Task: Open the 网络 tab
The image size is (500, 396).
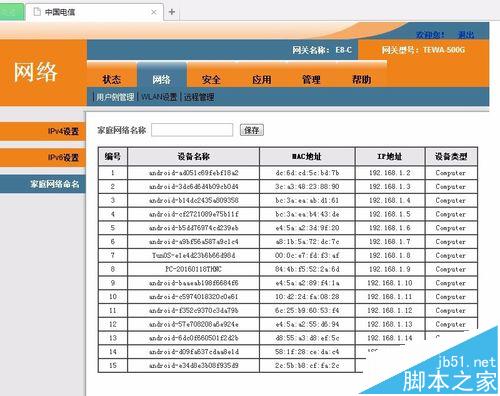Action: coord(162,79)
